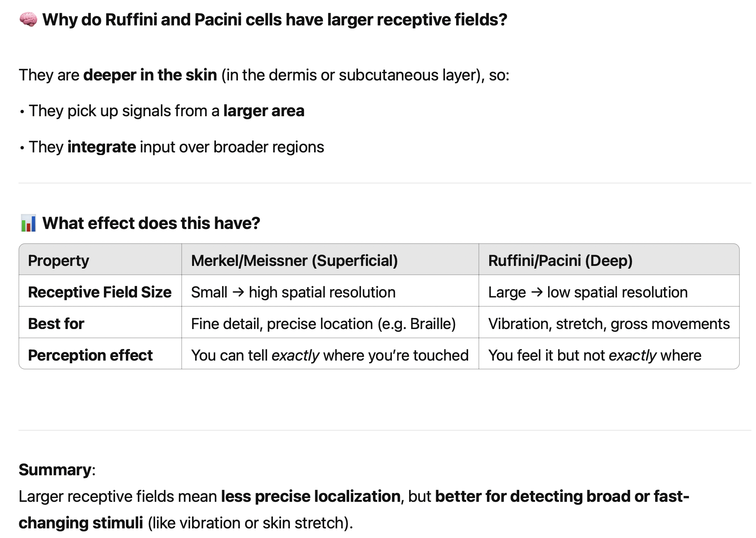This screenshot has width=756, height=538.
Task: Click the 'Receptive Field Size' row label
Action: pyautogui.click(x=100, y=292)
